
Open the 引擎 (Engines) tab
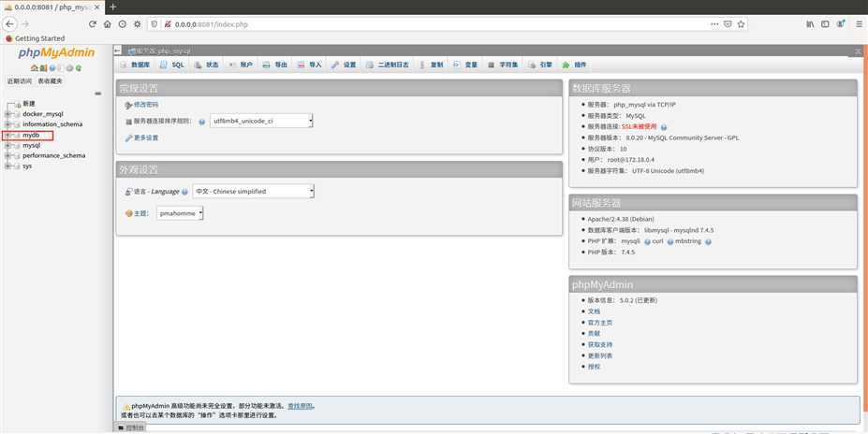coord(540,65)
